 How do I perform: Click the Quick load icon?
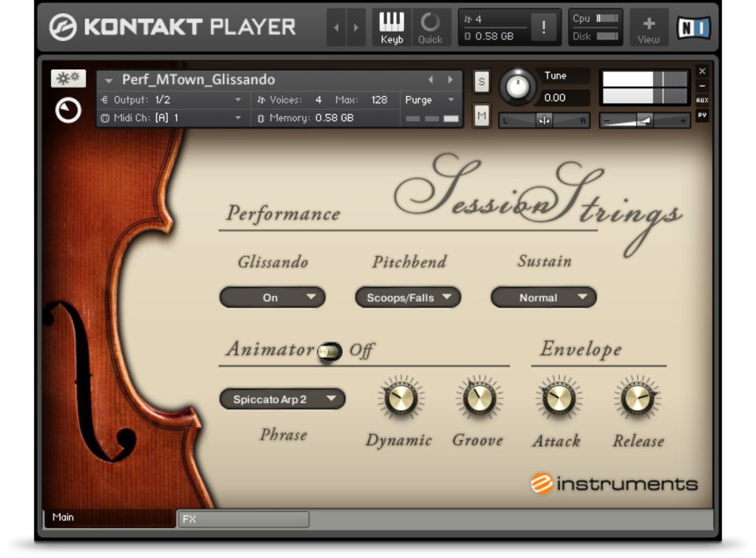pyautogui.click(x=430, y=28)
